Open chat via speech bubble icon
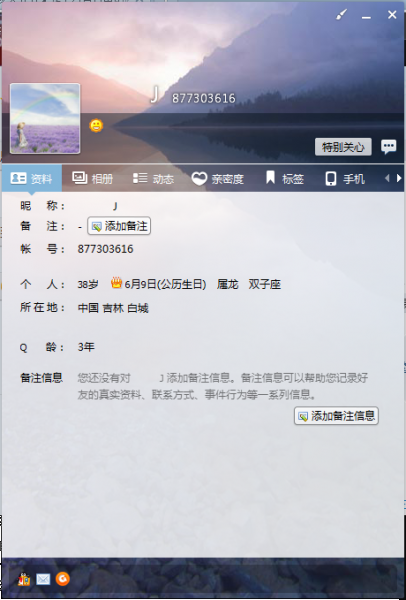Viewport: 406px width, 600px height. (388, 147)
